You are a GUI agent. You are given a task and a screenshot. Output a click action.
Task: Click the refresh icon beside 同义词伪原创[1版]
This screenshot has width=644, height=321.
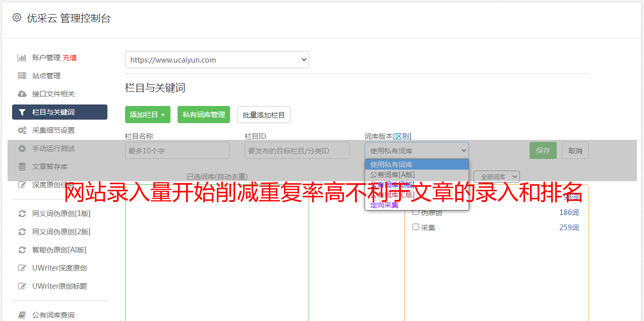(x=22, y=213)
